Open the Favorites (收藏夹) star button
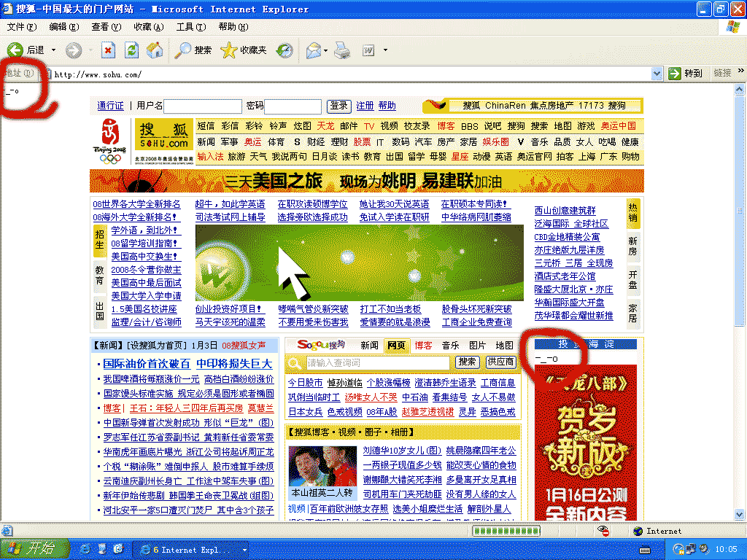The height and width of the screenshot is (560, 747). coord(244,50)
